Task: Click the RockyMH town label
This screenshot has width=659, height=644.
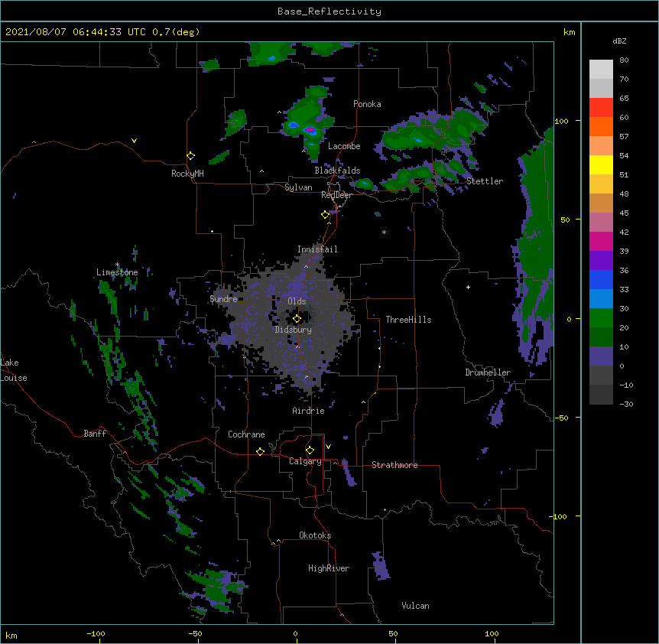Action: click(187, 174)
